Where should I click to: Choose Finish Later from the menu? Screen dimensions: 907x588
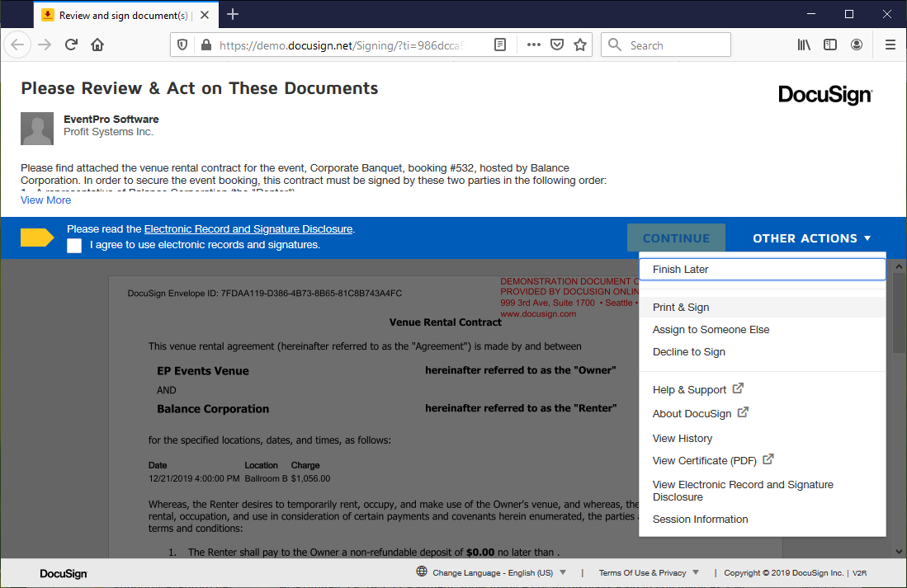(763, 270)
